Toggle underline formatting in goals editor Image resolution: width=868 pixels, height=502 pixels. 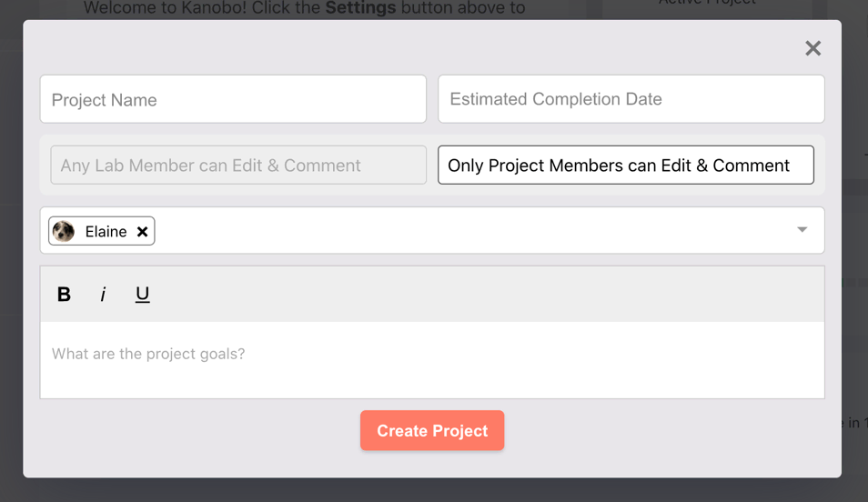[x=142, y=294]
